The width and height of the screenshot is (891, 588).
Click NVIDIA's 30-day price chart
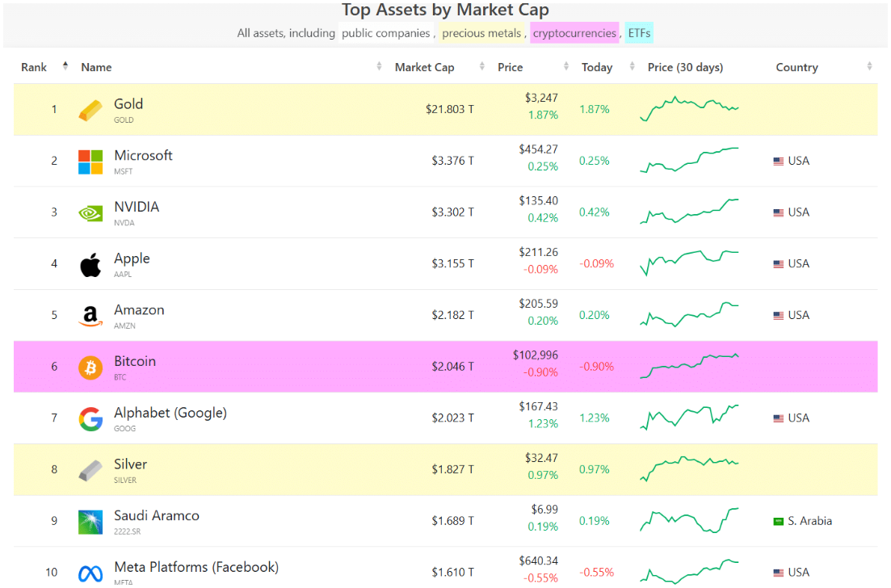689,212
